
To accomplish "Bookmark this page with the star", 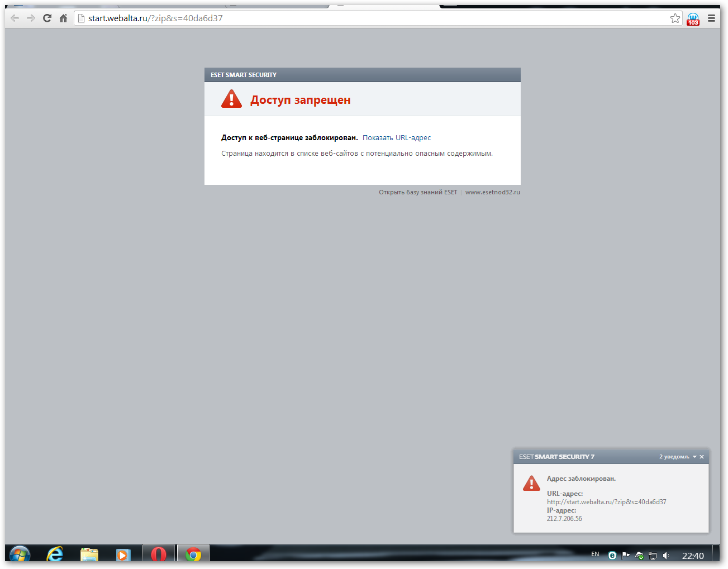I will pos(675,18).
